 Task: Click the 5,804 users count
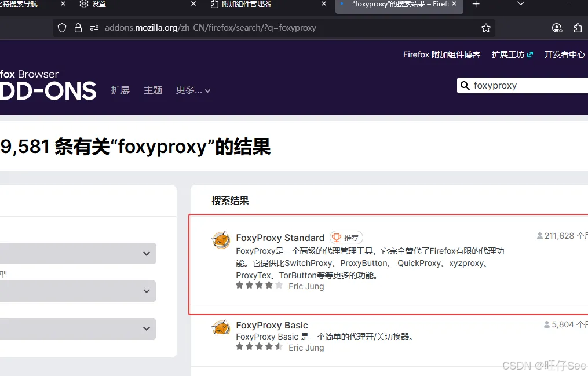pyautogui.click(x=566, y=324)
